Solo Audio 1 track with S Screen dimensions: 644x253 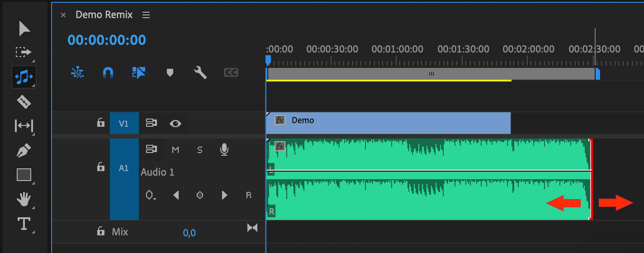[199, 150]
